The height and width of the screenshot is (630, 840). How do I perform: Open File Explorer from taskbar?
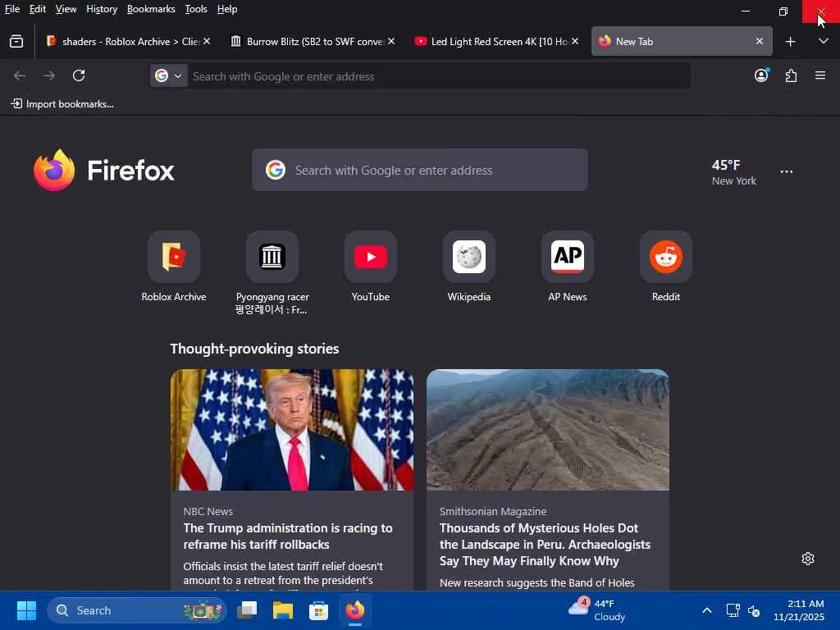tap(283, 610)
